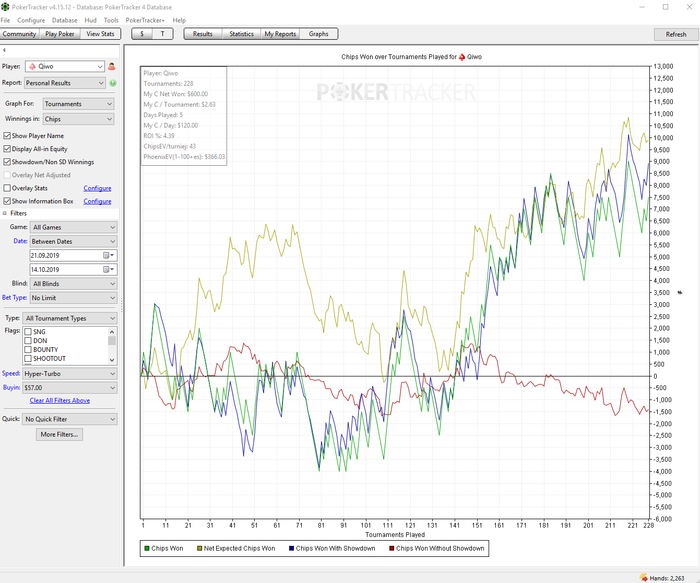The width and height of the screenshot is (700, 583).
Task: Collapse the Filters section
Action: [5, 213]
